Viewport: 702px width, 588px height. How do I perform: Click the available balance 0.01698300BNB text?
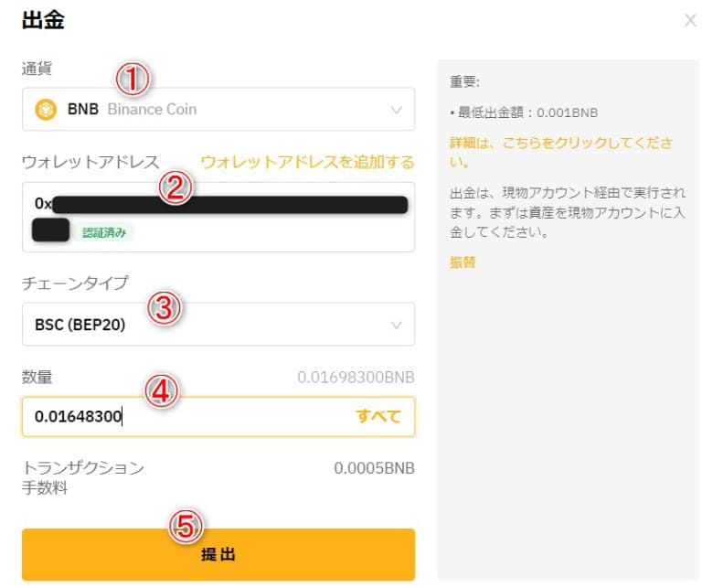click(356, 378)
